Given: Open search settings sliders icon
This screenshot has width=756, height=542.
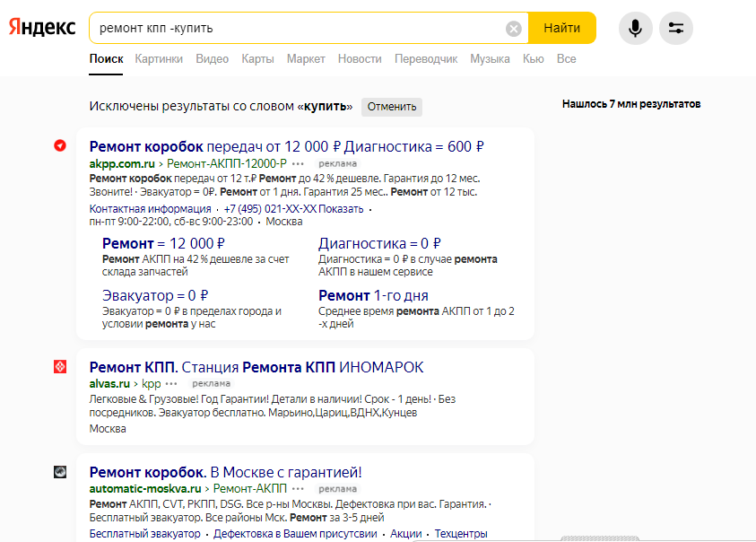Looking at the screenshot, I should pyautogui.click(x=676, y=28).
